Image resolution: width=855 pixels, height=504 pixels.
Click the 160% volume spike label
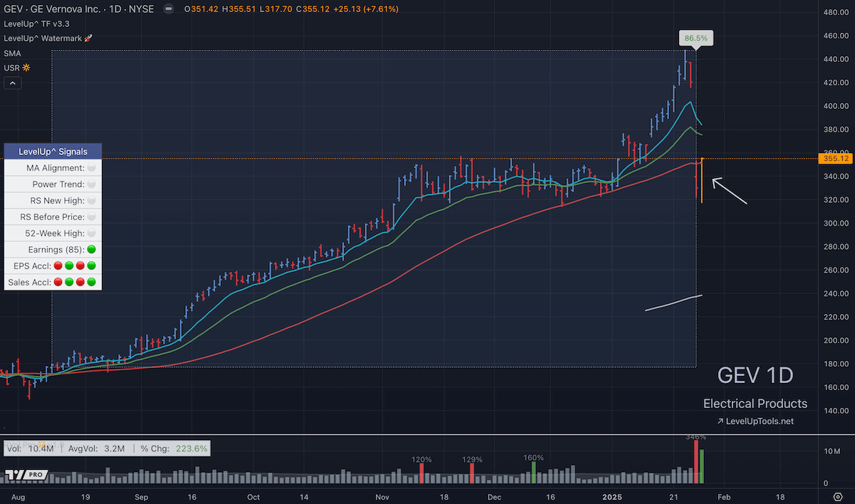[533, 458]
